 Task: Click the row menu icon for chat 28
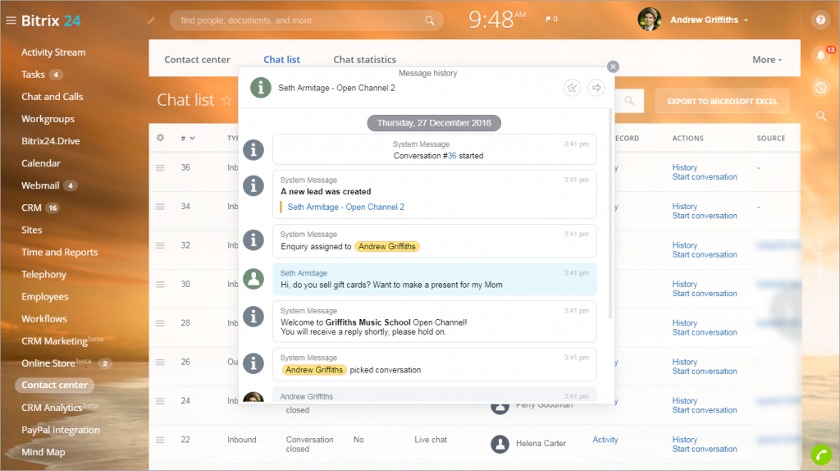[160, 323]
